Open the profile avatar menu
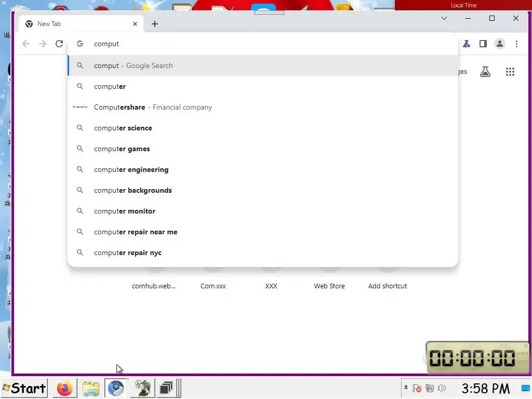Image resolution: width=532 pixels, height=399 pixels. [500, 44]
